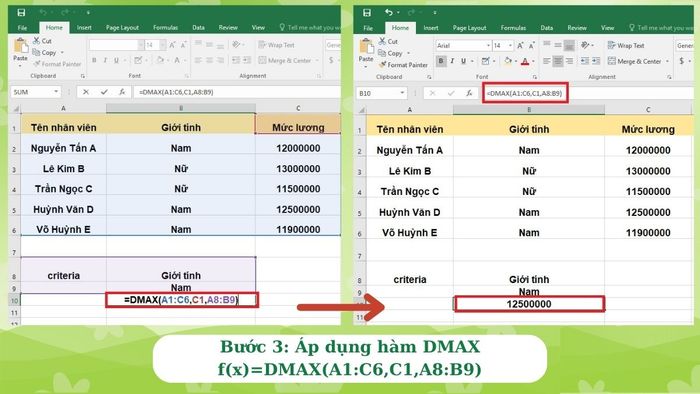Align text right in the right Excel window
Viewport: 700px width, 394px height.
pyautogui.click(x=569, y=61)
